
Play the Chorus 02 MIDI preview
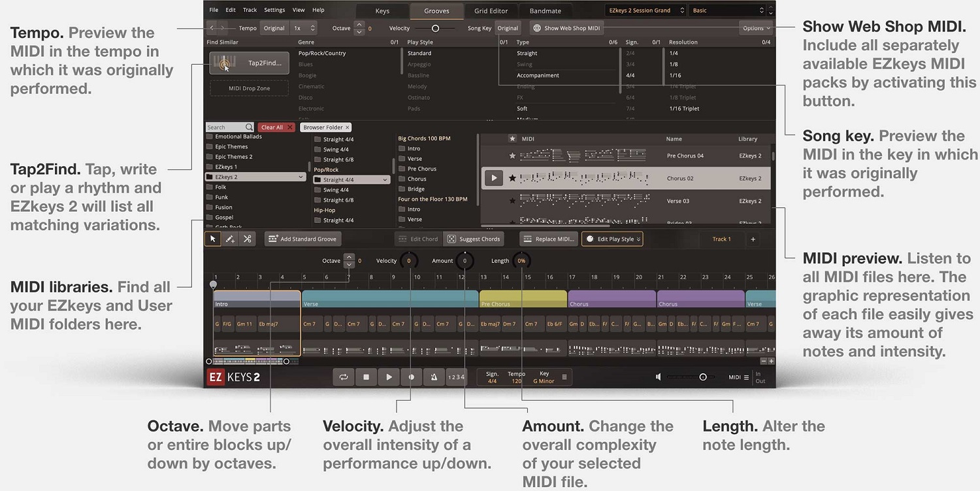[x=494, y=178]
